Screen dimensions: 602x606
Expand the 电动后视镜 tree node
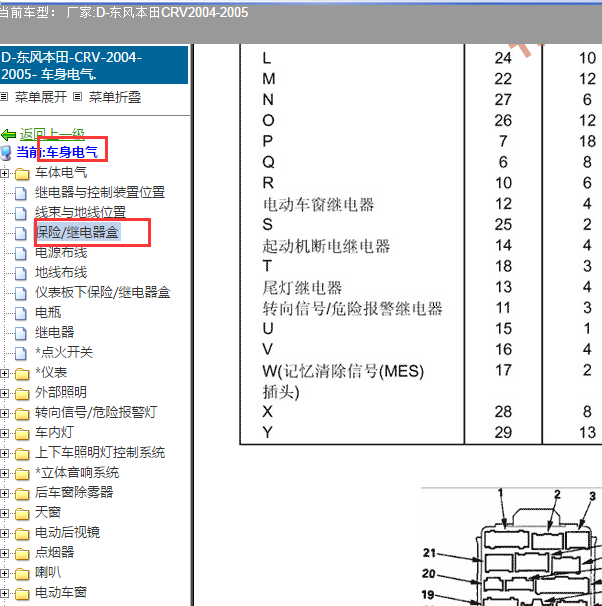point(4,533)
